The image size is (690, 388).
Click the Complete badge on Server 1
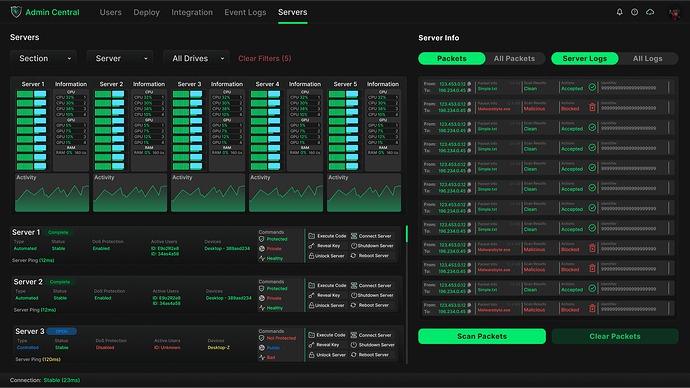(58, 232)
